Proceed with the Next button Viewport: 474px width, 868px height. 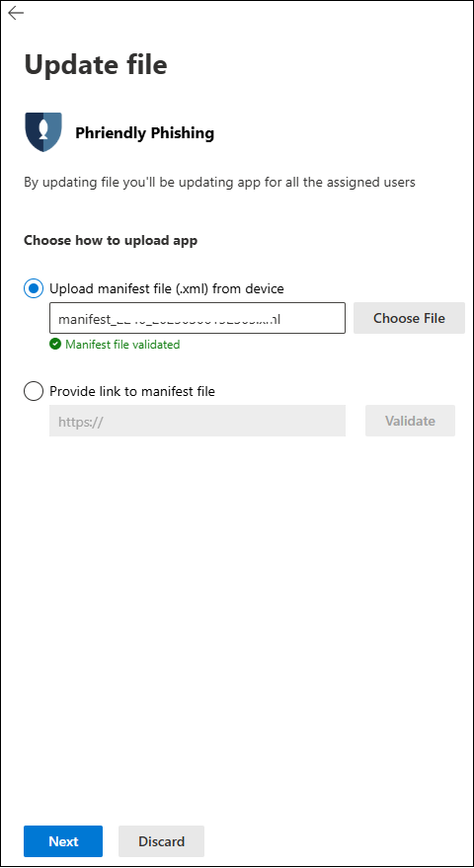click(x=63, y=841)
